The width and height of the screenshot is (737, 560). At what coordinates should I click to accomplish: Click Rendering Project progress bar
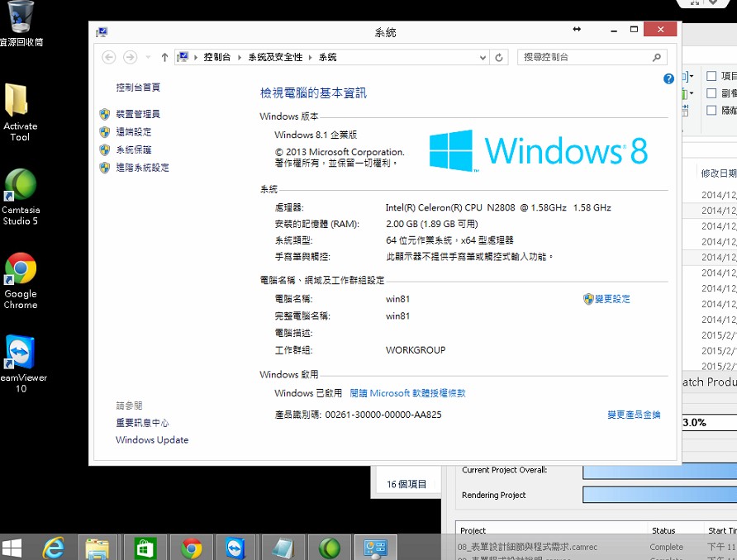660,495
